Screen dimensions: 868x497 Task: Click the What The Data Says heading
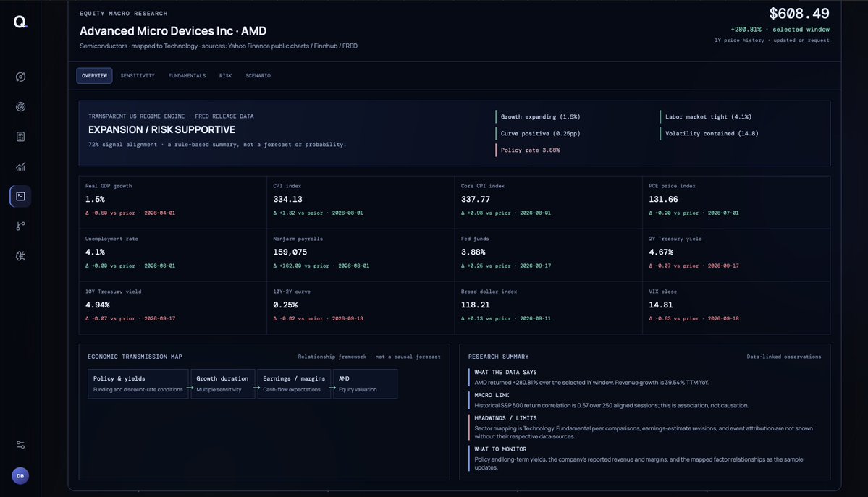pos(505,373)
